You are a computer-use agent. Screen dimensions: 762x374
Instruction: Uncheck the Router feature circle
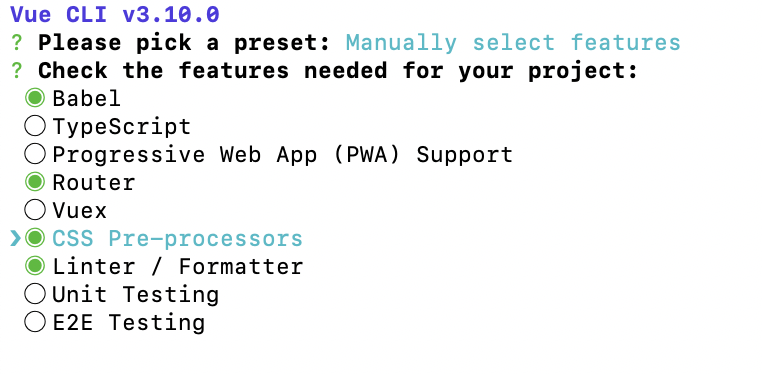35,182
